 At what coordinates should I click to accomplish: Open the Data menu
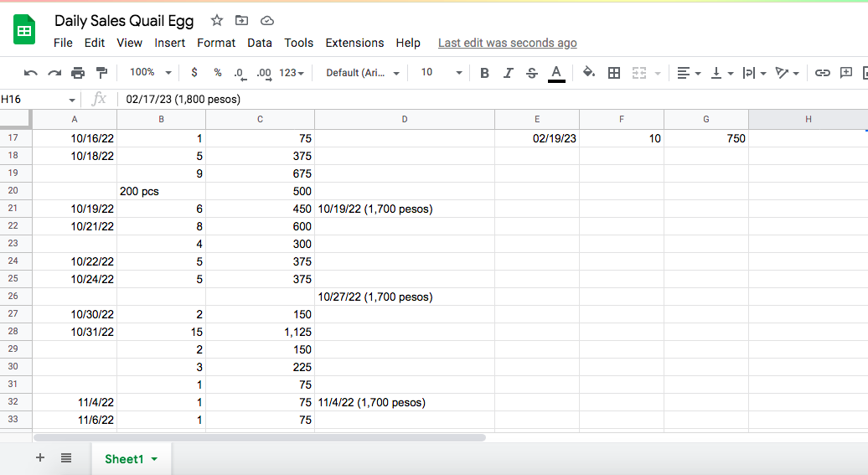pyautogui.click(x=260, y=43)
